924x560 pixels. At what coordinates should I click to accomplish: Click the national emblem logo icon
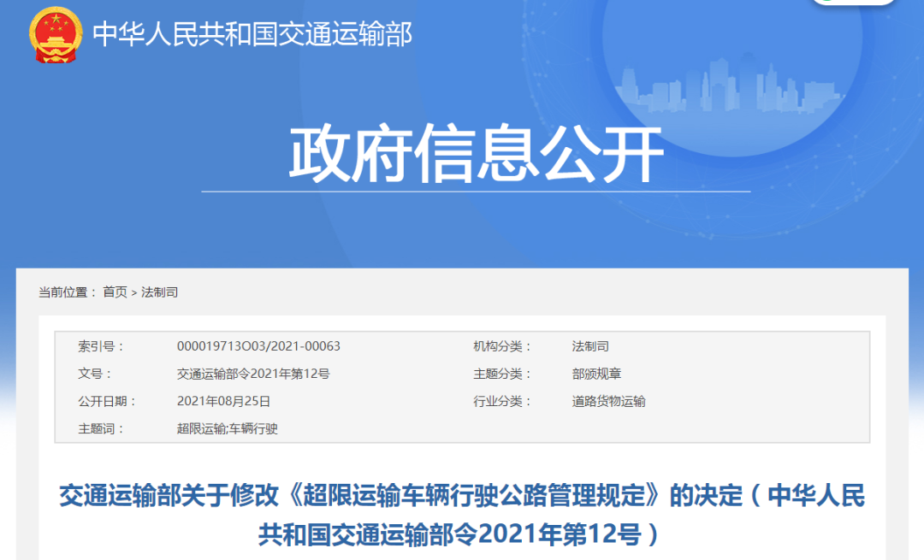click(56, 35)
